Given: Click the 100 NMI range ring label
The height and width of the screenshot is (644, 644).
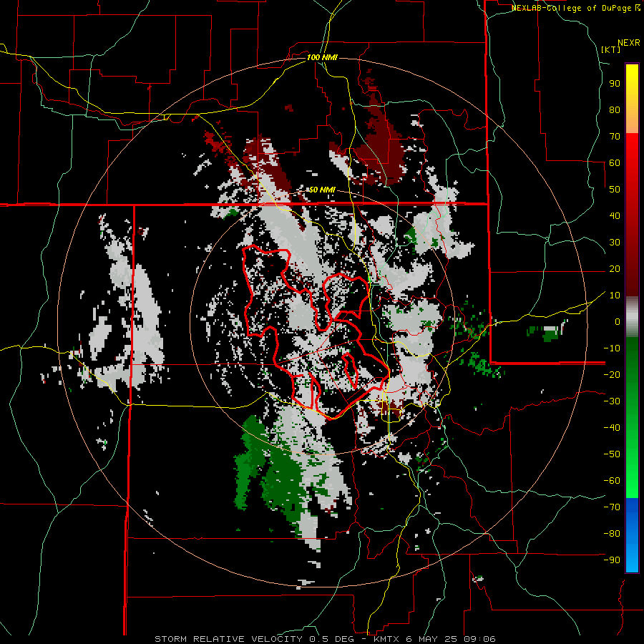Looking at the screenshot, I should 322,57.
